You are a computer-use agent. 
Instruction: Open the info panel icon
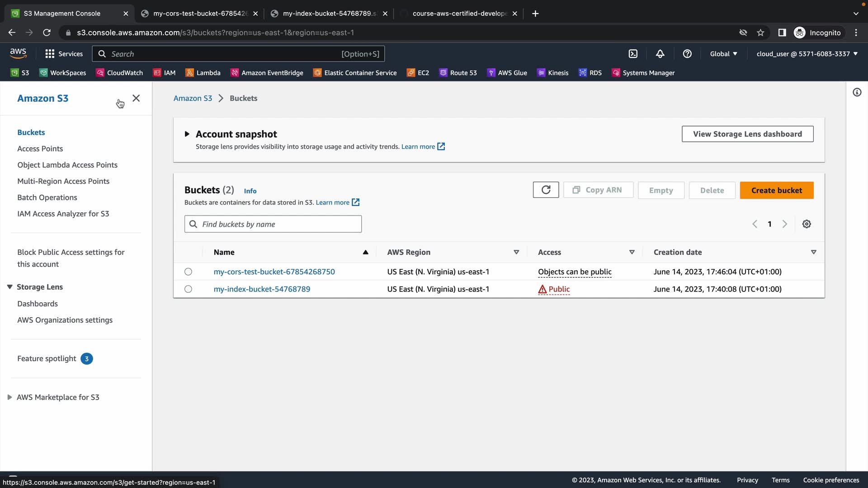coord(857,92)
